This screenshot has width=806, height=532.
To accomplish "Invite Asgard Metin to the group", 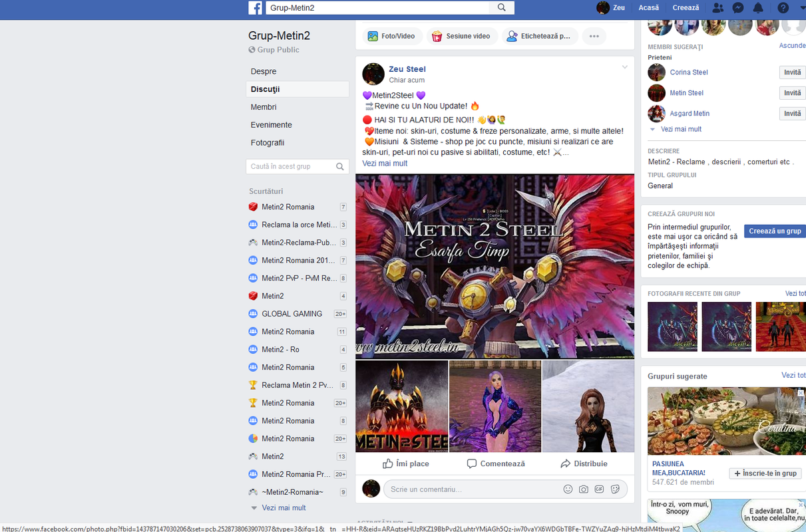I will click(x=792, y=114).
